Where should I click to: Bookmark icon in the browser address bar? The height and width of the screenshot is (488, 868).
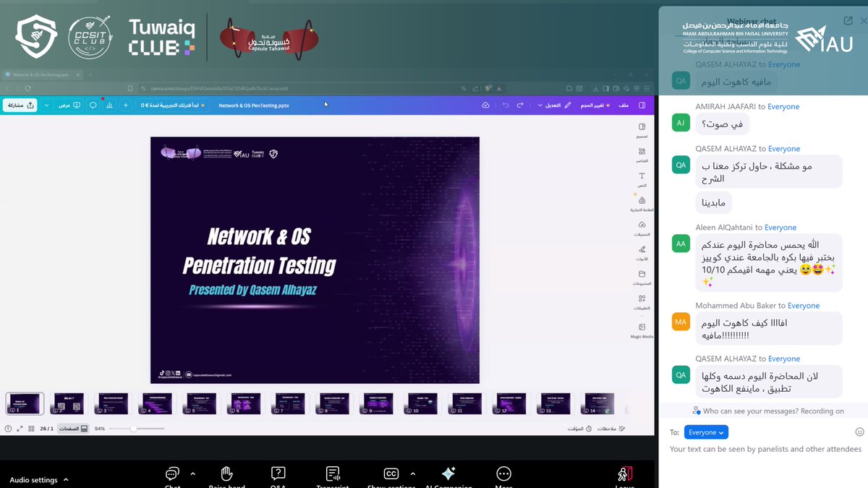coord(129,88)
